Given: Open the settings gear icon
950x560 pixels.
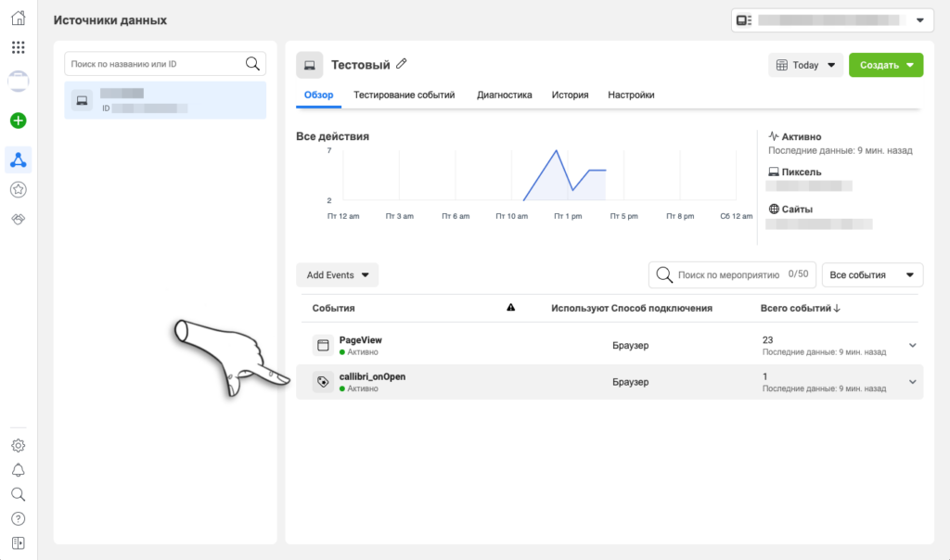Looking at the screenshot, I should 19,445.
